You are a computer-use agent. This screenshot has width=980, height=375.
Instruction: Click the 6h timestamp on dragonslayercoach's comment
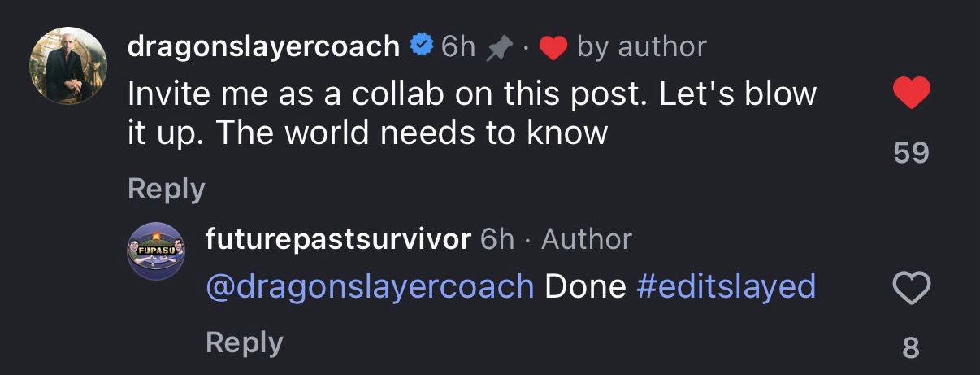coord(458,47)
